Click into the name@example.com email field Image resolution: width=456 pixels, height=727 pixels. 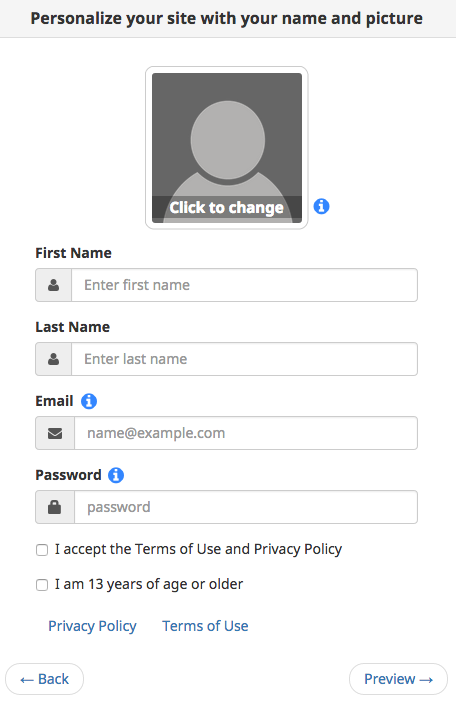click(246, 433)
